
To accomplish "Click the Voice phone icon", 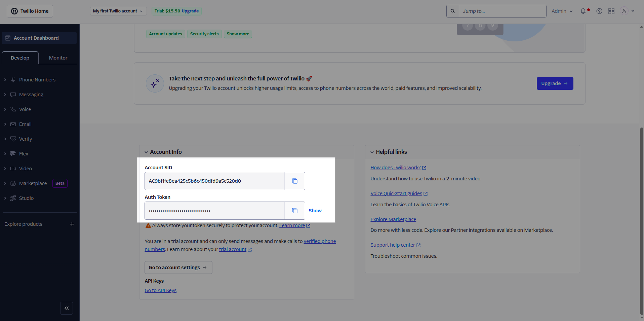I will point(13,109).
